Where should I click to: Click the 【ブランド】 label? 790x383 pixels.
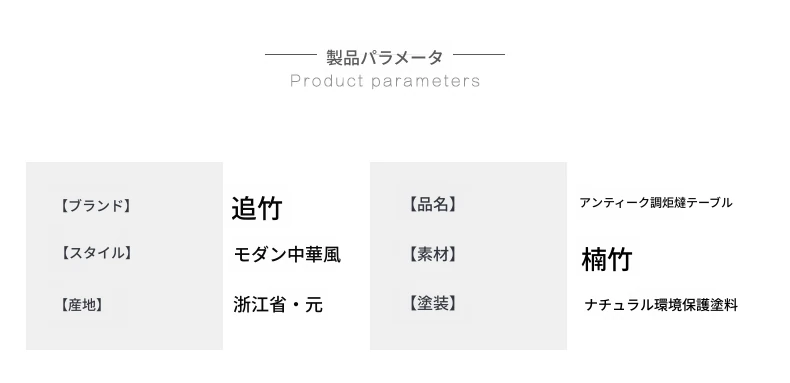pos(96,206)
